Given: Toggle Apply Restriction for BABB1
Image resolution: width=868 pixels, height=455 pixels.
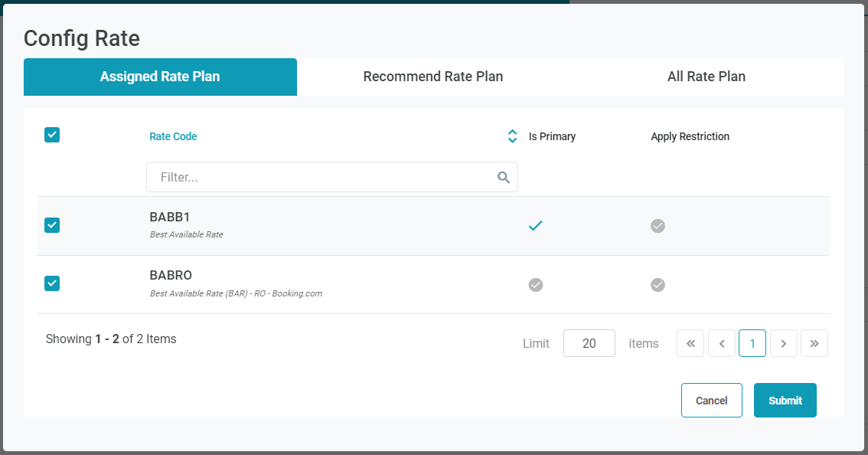Looking at the screenshot, I should coord(658,226).
